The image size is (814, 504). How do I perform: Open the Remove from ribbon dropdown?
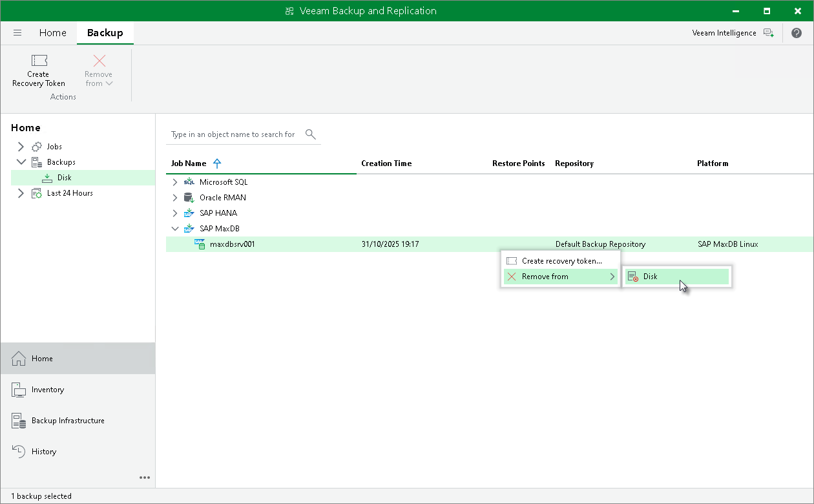[x=99, y=70]
